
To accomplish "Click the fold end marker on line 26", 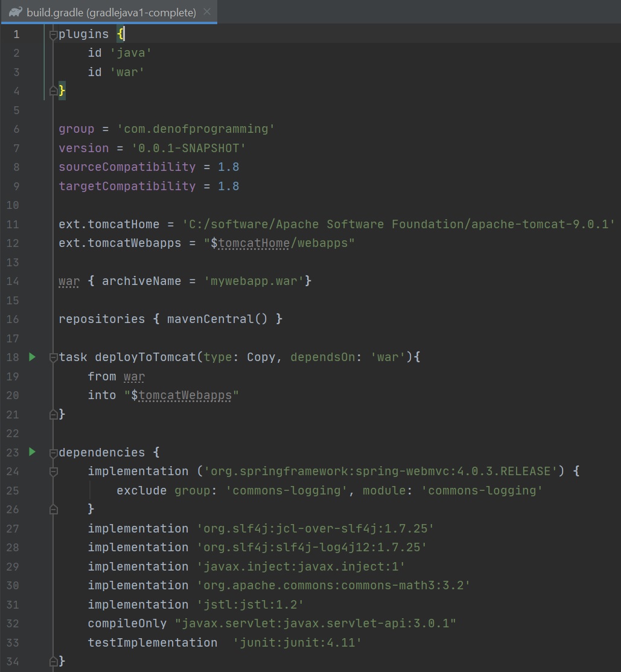I will (53, 510).
